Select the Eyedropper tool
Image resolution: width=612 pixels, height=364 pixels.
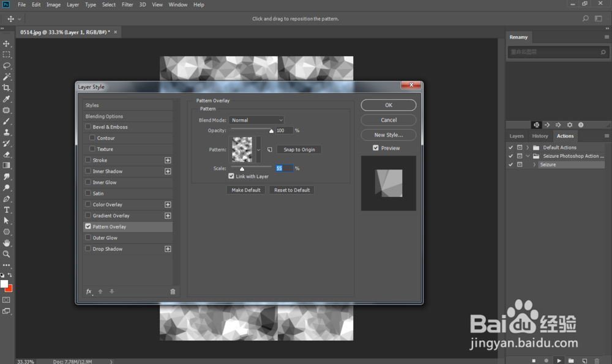click(x=6, y=99)
